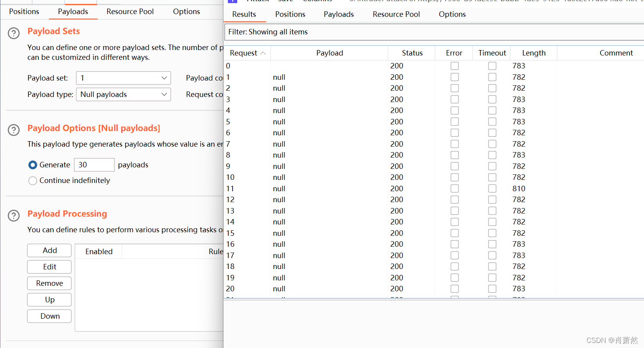This screenshot has width=644, height=348.
Task: Open the Options tab in attack window
Action: tap(452, 14)
